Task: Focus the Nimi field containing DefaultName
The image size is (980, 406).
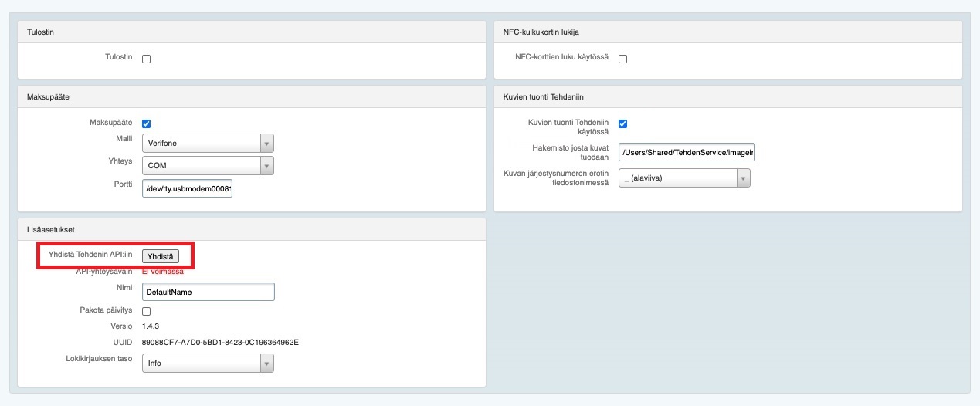Action: point(209,293)
